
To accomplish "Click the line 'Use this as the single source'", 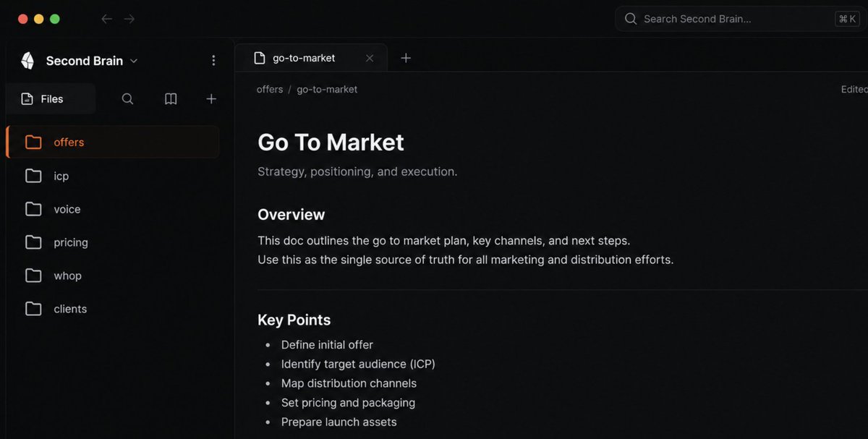I will 465,260.
